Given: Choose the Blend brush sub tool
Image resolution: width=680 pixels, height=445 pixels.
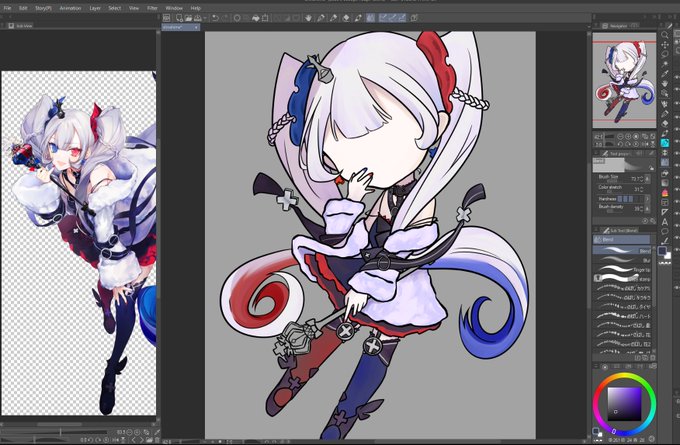Looking at the screenshot, I should (622, 250).
